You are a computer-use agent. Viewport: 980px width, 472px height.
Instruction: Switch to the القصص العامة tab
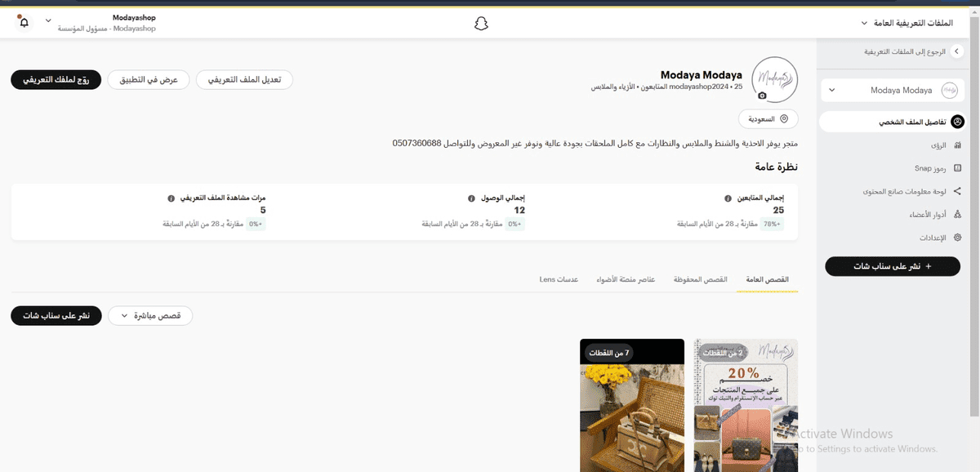(768, 279)
